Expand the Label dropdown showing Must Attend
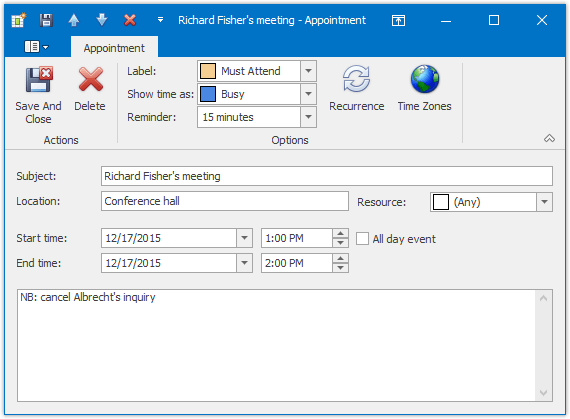This screenshot has height=419, width=570. (308, 71)
